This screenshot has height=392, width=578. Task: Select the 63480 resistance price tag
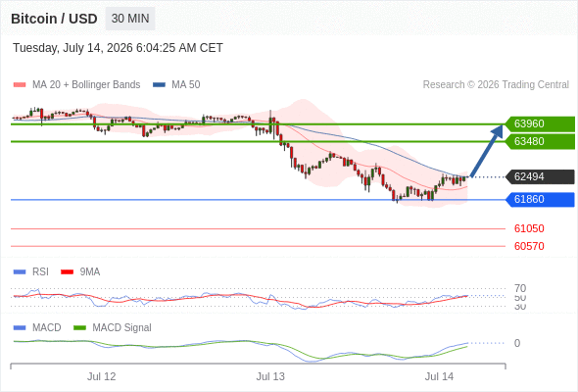540,141
